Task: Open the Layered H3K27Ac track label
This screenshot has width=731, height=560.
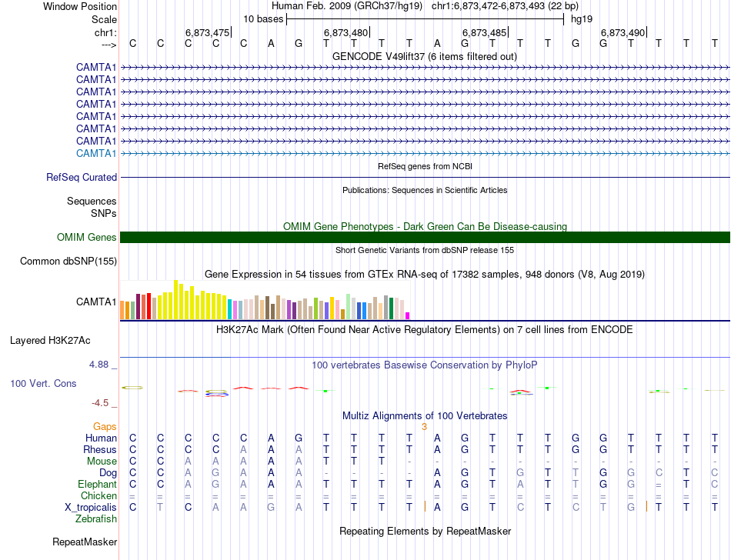Action: pyautogui.click(x=50, y=339)
